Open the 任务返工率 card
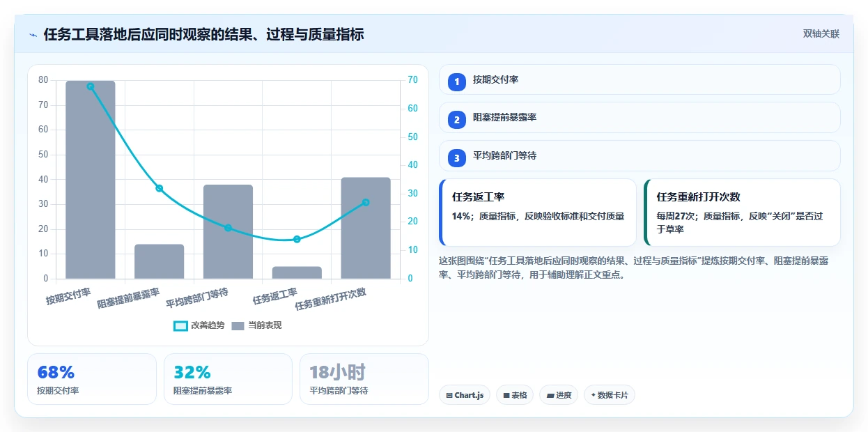Screen dimensions: 868x432 click(x=538, y=213)
